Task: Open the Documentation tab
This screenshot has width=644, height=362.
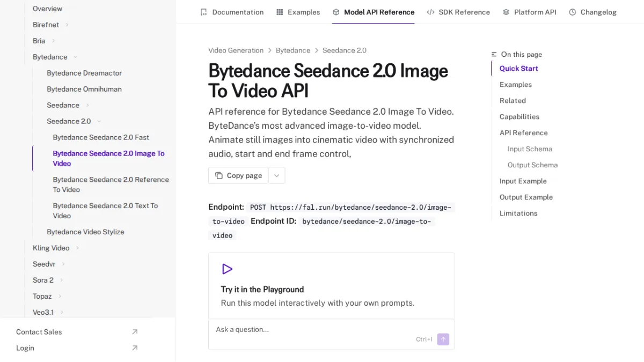Action: [x=232, y=12]
